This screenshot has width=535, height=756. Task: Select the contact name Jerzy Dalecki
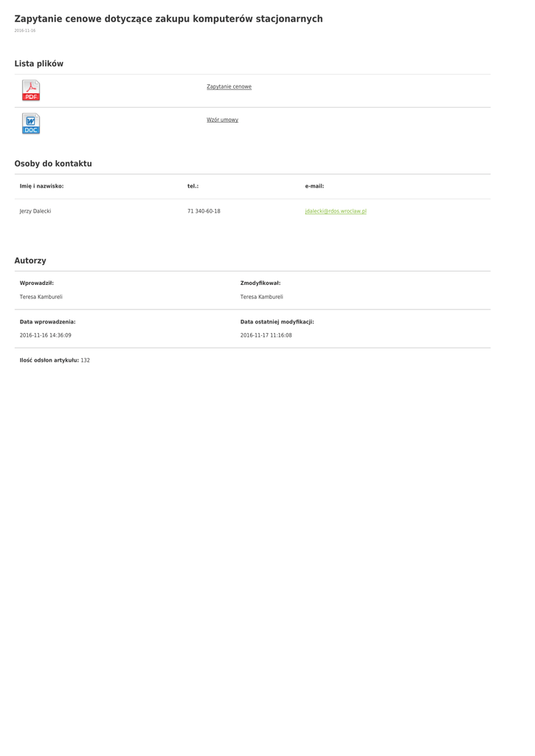point(35,211)
